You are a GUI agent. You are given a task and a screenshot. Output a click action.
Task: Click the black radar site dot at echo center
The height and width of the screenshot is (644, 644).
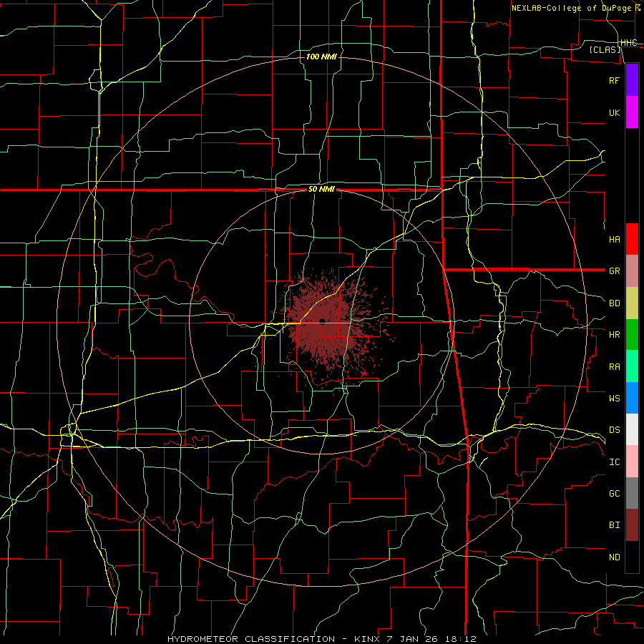pyautogui.click(x=322, y=321)
